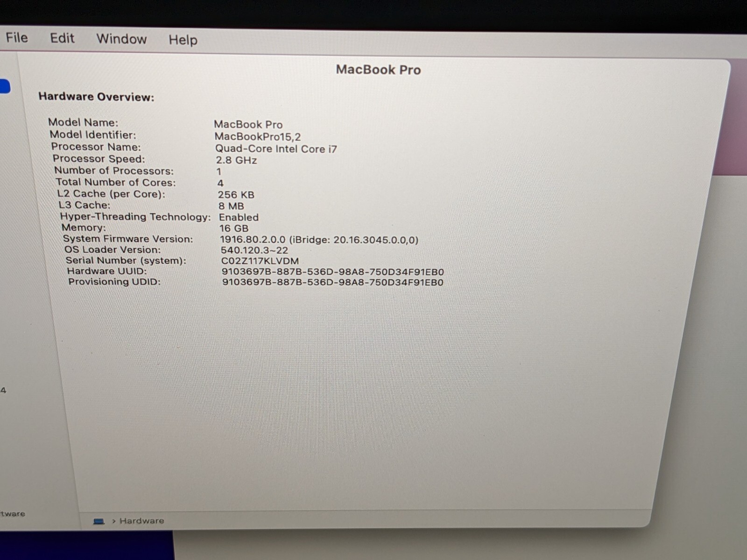The width and height of the screenshot is (747, 560).
Task: Open the File menu
Action: click(17, 37)
